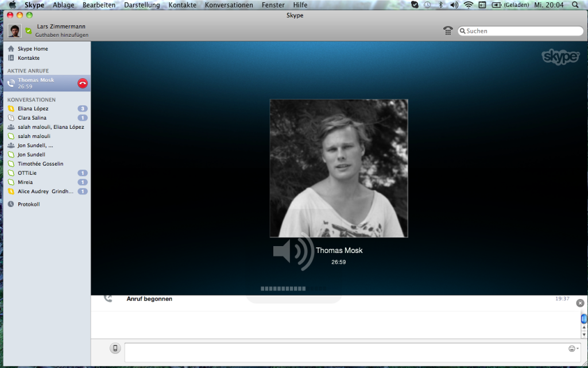Viewport: 588px width, 368px height.
Task: Click the chat scroll up arrow
Action: pos(584,328)
